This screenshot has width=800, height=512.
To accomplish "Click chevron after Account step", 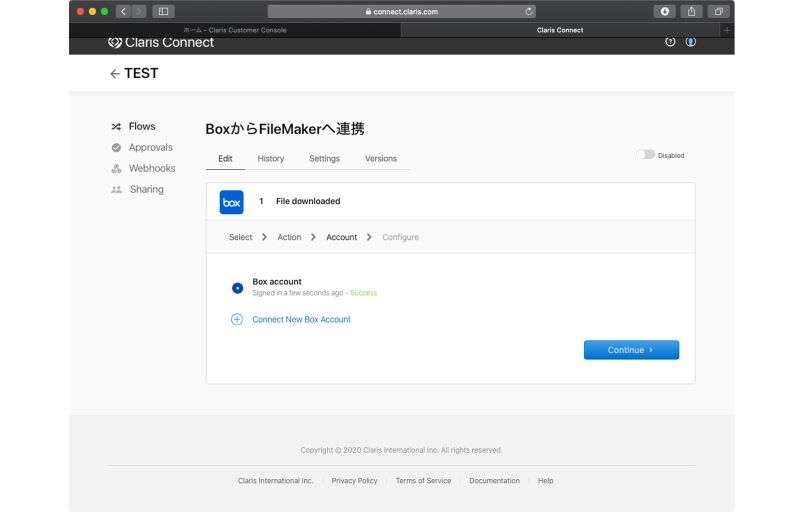I will (369, 237).
